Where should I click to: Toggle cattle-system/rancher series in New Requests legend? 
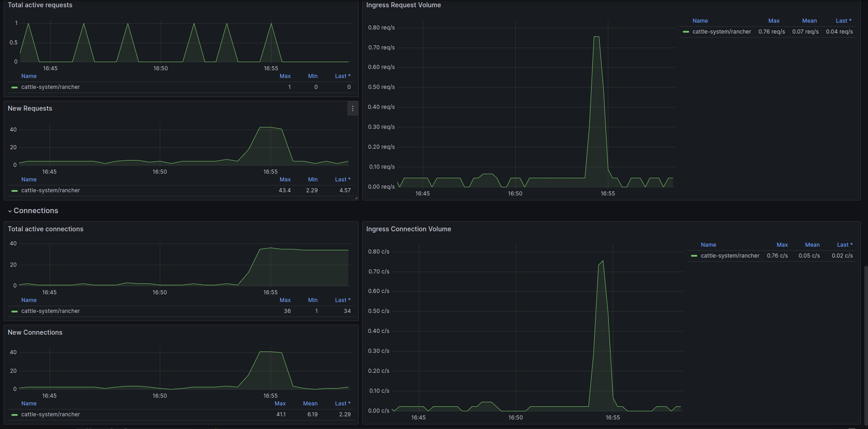point(50,190)
